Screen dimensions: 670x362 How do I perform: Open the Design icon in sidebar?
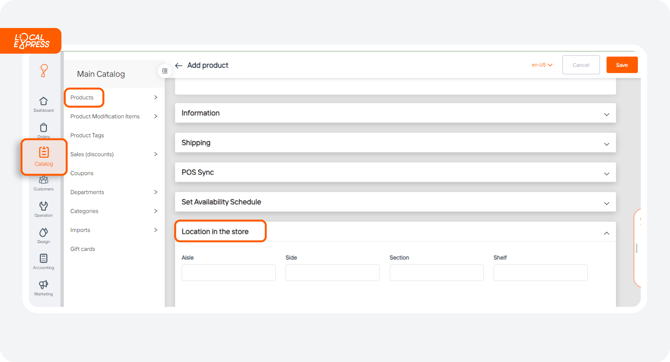[x=43, y=233]
